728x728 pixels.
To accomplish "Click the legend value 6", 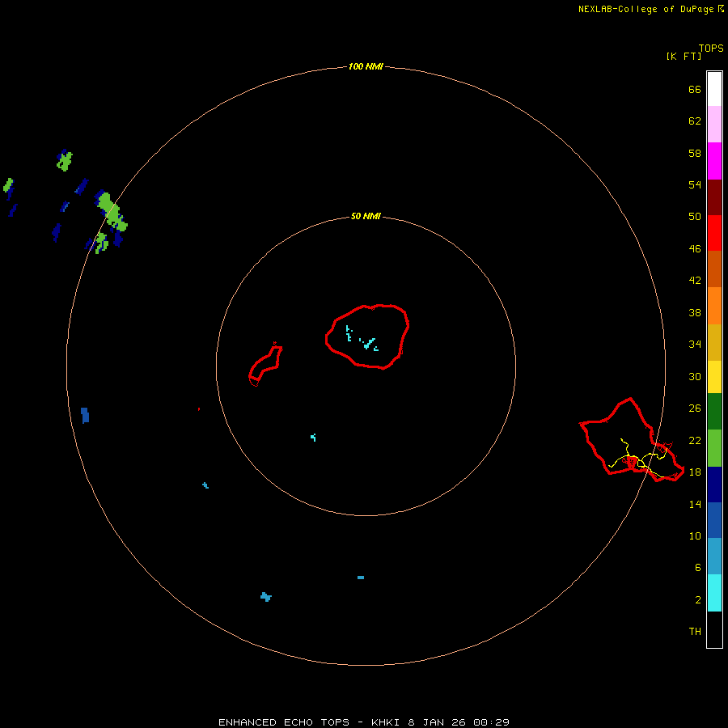I will 697,567.
